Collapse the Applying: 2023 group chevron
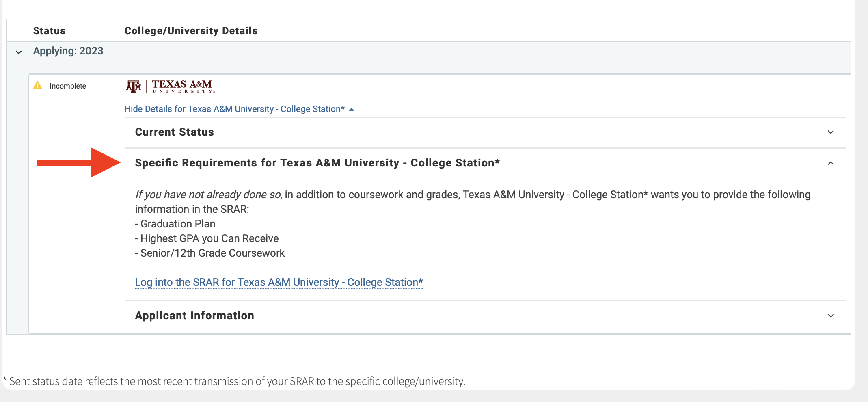 tap(19, 52)
